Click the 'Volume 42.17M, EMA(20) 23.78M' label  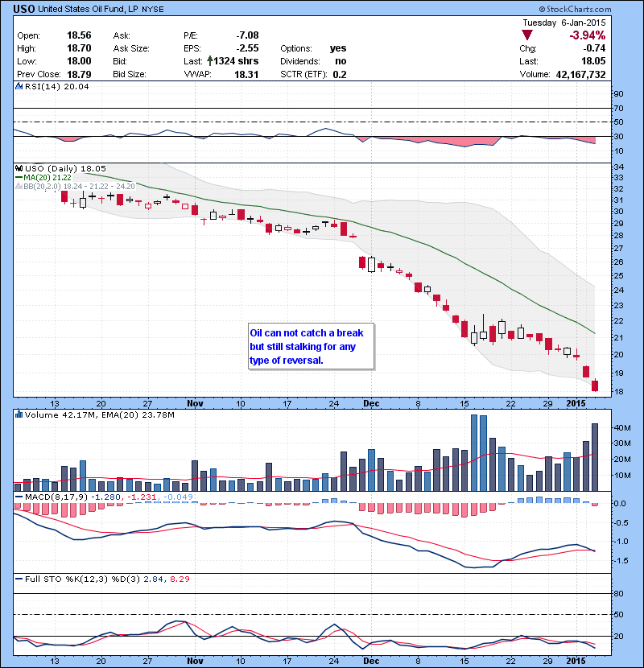pyautogui.click(x=99, y=414)
